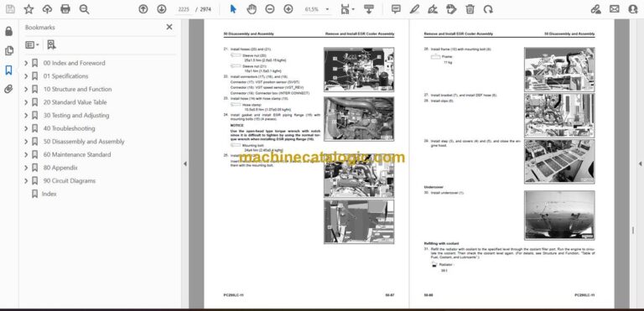This screenshot has width=644, height=311.
Task: Go to previous page arrow
Action: click(143, 9)
